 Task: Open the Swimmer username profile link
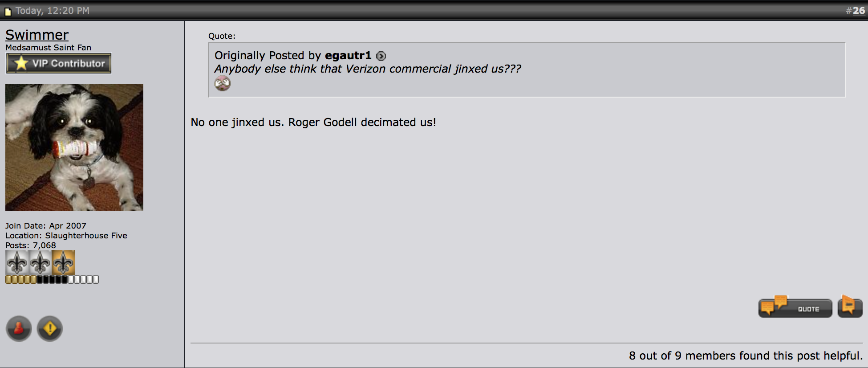point(37,35)
